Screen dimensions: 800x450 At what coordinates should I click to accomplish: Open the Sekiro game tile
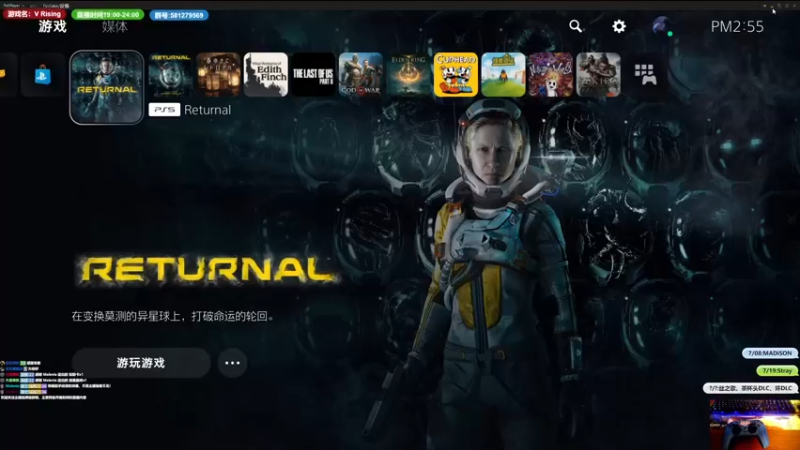(x=598, y=74)
